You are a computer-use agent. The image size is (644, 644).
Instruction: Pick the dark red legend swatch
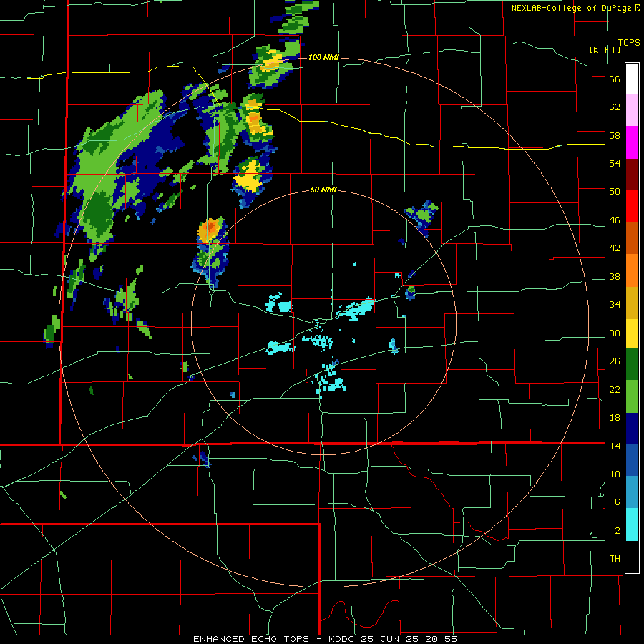click(x=632, y=175)
